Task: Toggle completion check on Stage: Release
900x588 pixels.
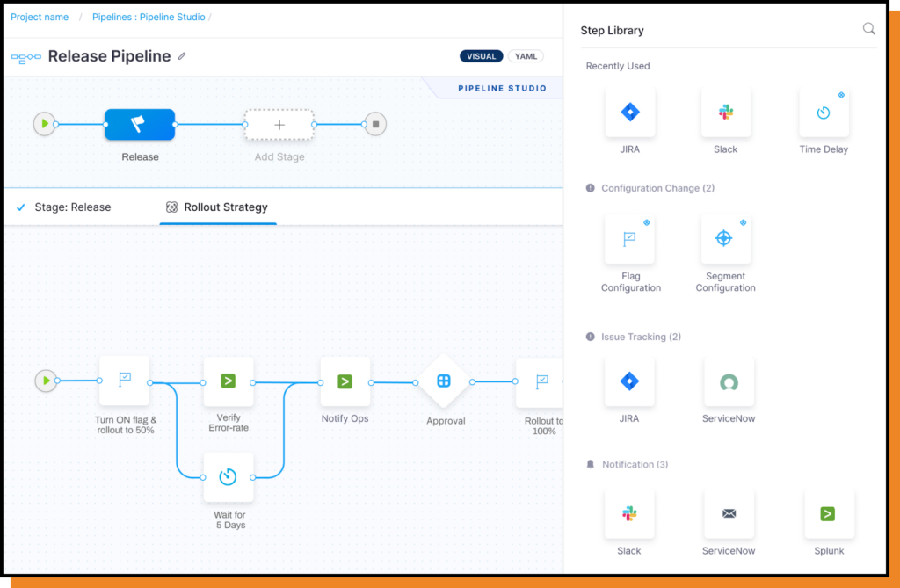Action: click(21, 207)
